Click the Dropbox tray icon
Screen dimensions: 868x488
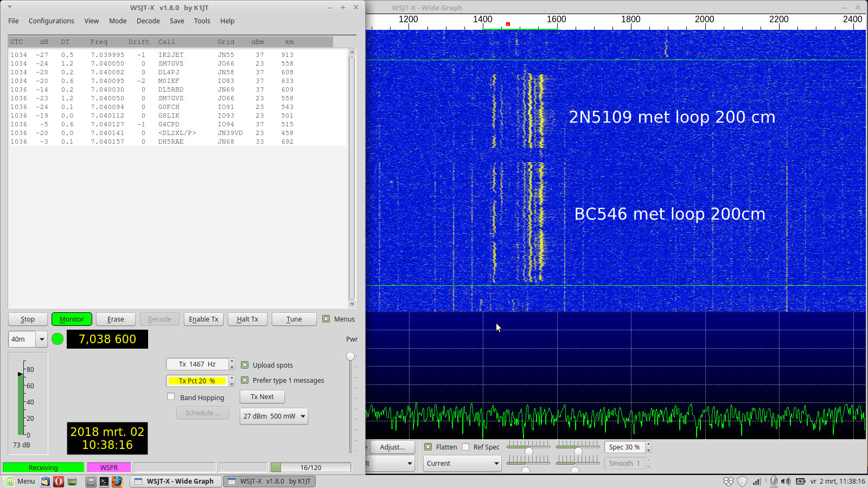click(x=729, y=481)
